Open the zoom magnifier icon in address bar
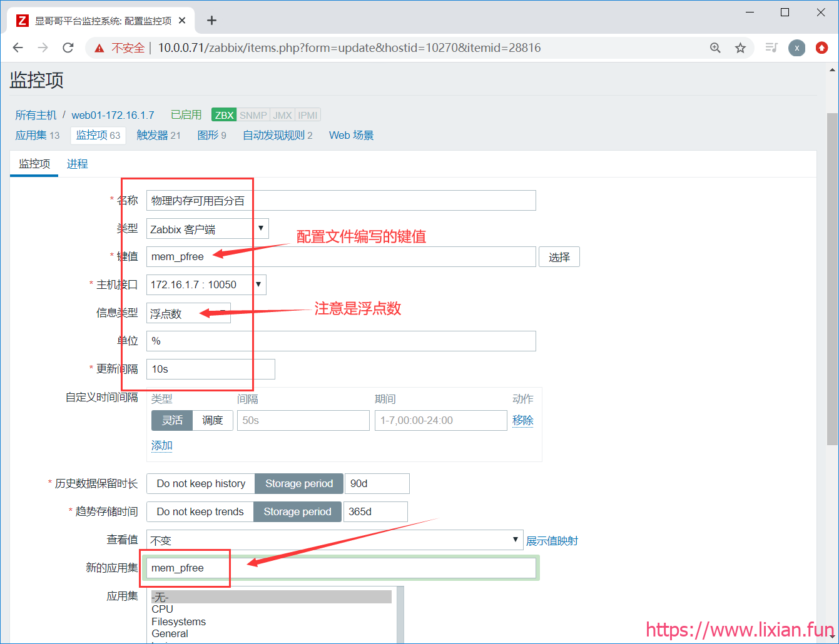The height and width of the screenshot is (644, 839). 715,48
